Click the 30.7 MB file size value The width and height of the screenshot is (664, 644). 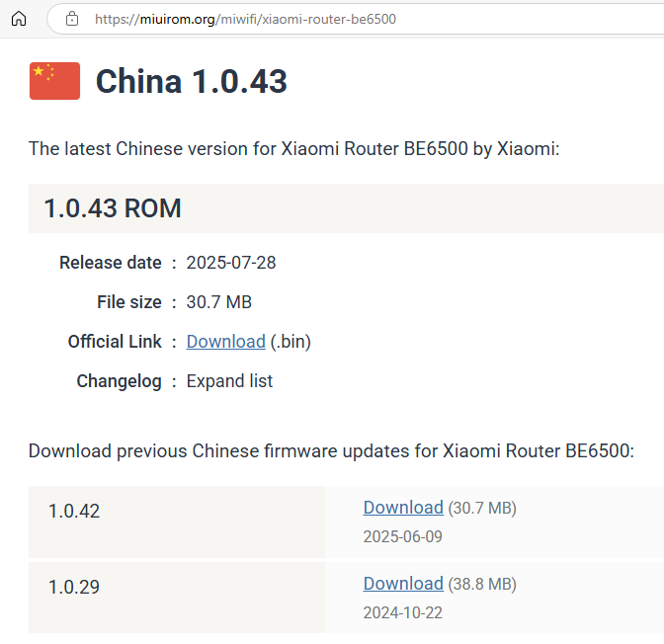pos(218,302)
